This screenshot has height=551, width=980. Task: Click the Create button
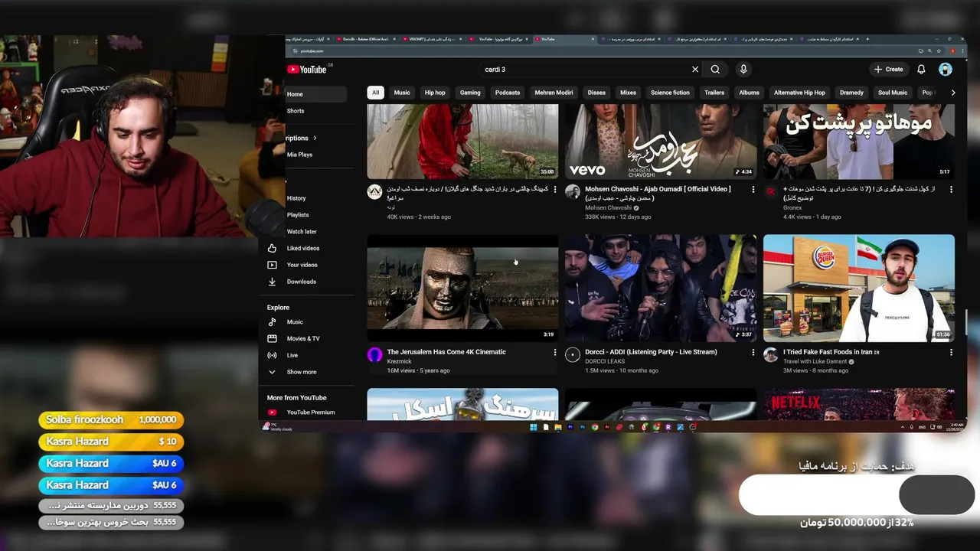click(x=889, y=70)
